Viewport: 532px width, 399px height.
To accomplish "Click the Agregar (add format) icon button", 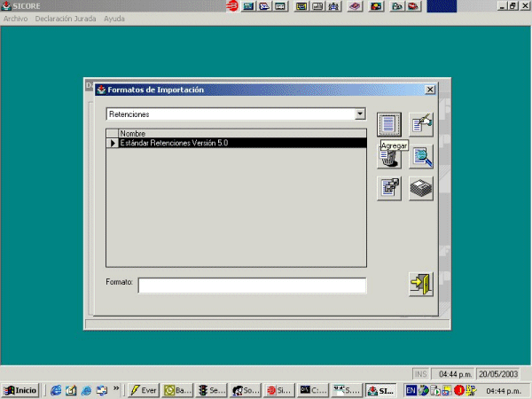I will click(389, 125).
